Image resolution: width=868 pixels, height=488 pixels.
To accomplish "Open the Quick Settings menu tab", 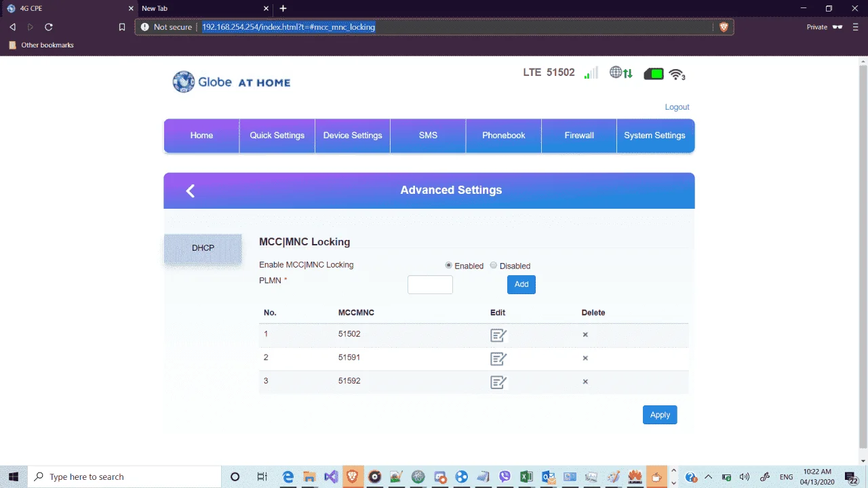I will click(277, 136).
